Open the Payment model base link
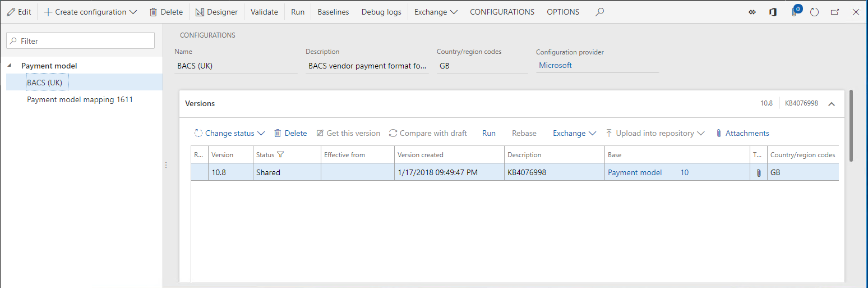 pos(635,172)
